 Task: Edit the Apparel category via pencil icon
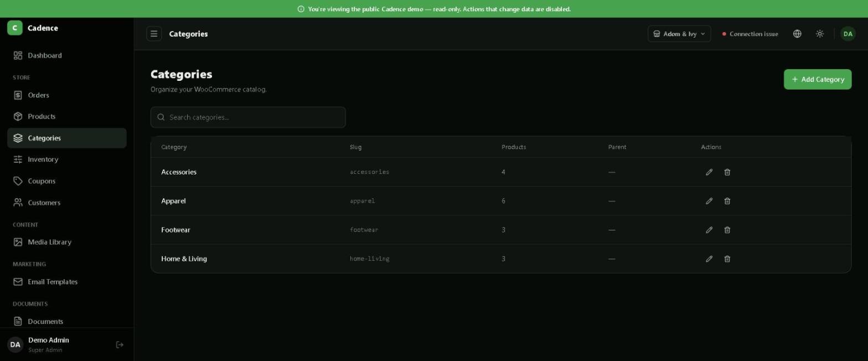coord(709,201)
